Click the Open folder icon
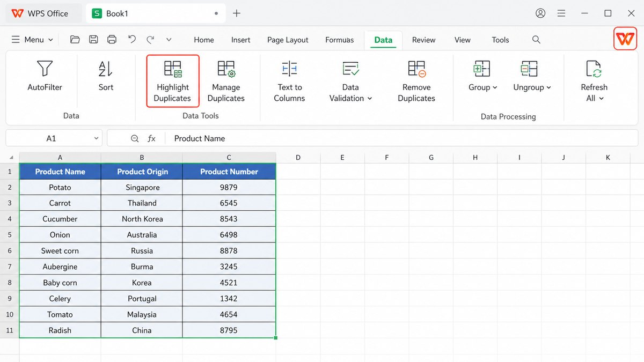The width and height of the screenshot is (644, 362). pos(75,40)
